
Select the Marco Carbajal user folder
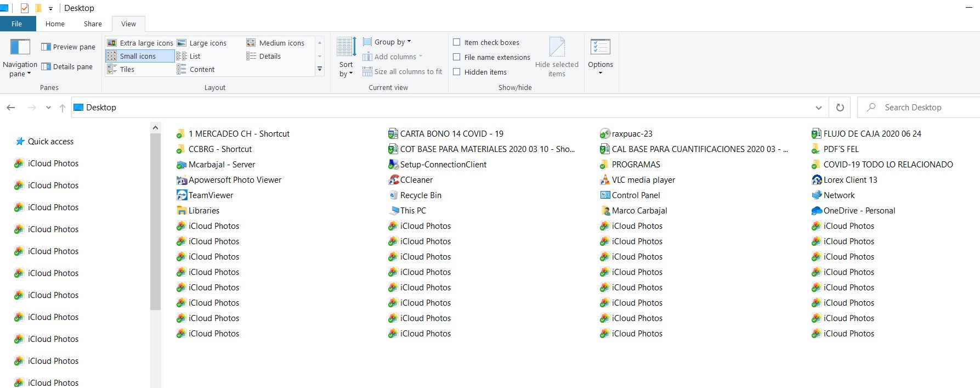coord(633,210)
